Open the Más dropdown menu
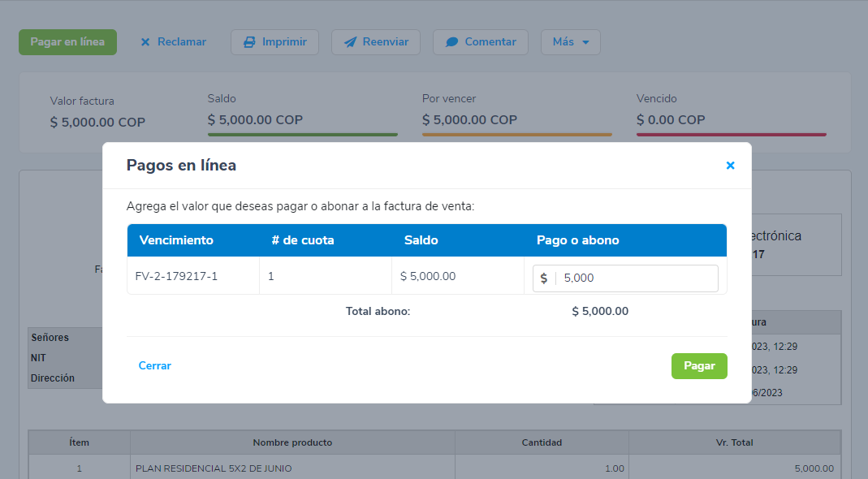 pyautogui.click(x=571, y=42)
